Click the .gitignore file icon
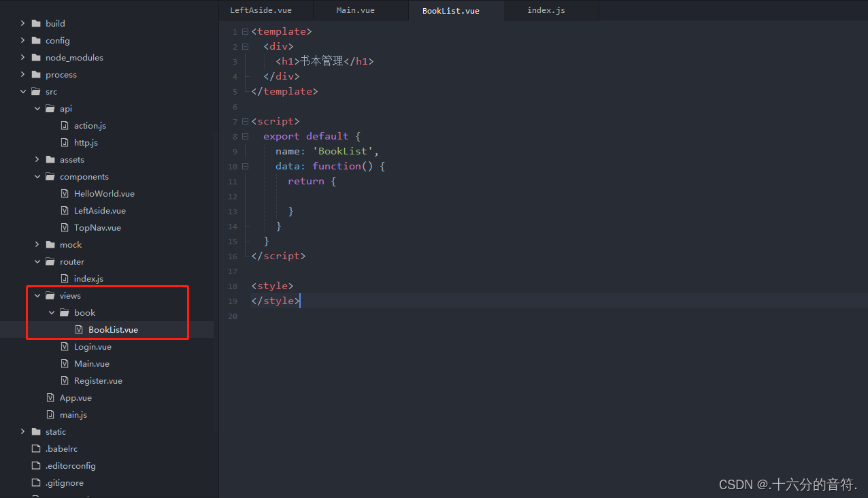Image resolution: width=868 pixels, height=498 pixels. click(x=36, y=482)
